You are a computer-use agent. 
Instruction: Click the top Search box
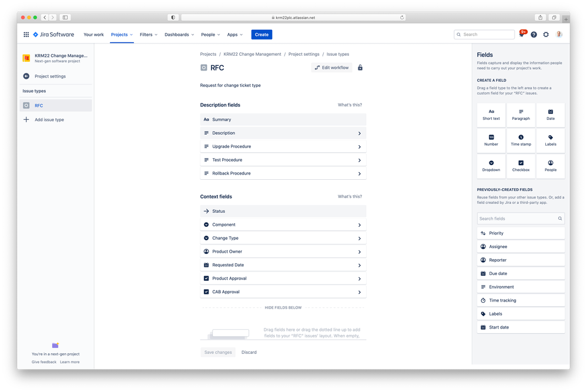pyautogui.click(x=484, y=35)
